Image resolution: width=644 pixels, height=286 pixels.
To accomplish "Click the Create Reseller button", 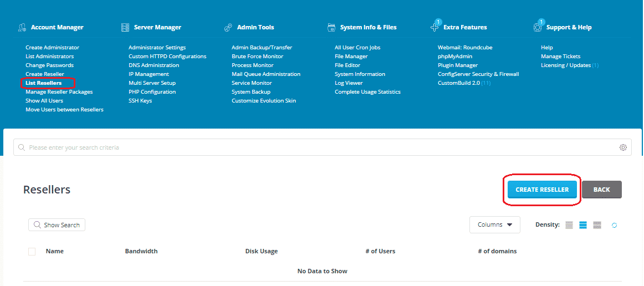I will point(542,190).
